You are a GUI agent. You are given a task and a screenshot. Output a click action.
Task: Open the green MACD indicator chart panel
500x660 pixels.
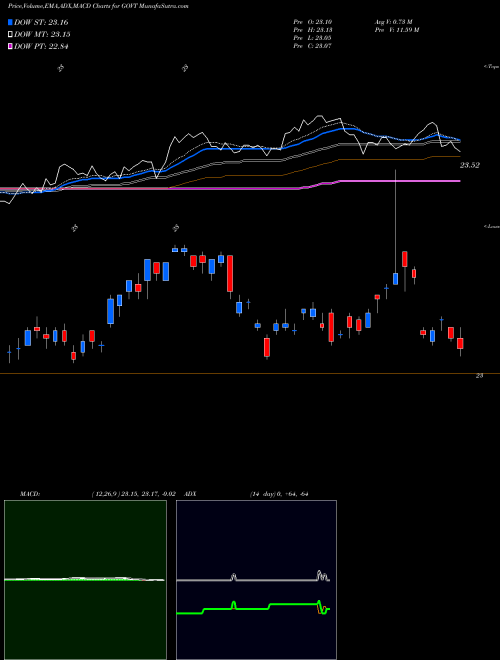click(x=85, y=580)
